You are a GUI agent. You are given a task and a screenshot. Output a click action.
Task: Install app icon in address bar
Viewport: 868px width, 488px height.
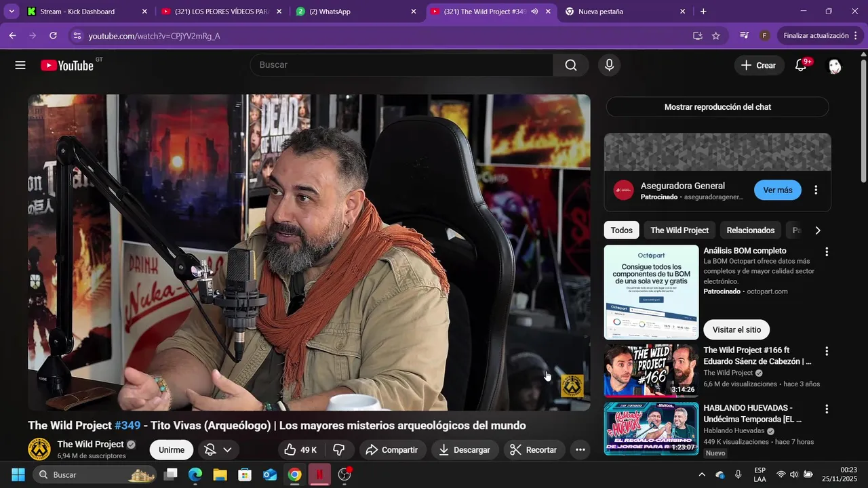697,35
